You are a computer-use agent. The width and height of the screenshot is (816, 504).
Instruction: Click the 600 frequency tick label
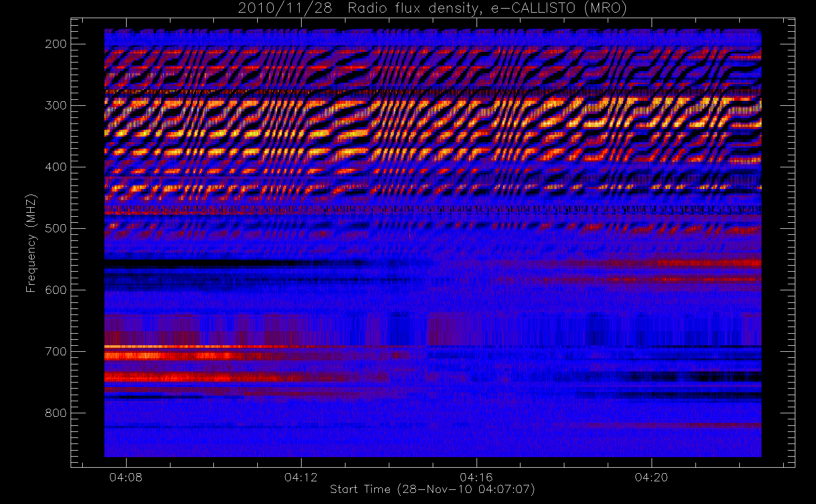pos(55,290)
